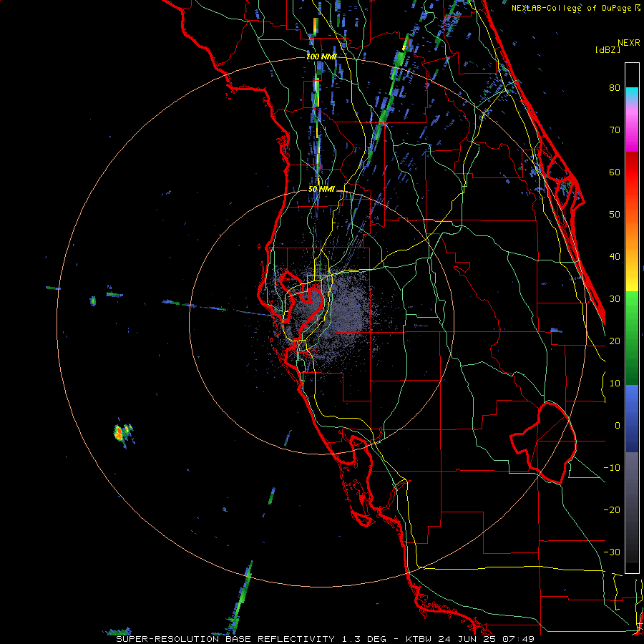Click the 0 value on dBZ scale
644x644 pixels.
pyautogui.click(x=618, y=426)
